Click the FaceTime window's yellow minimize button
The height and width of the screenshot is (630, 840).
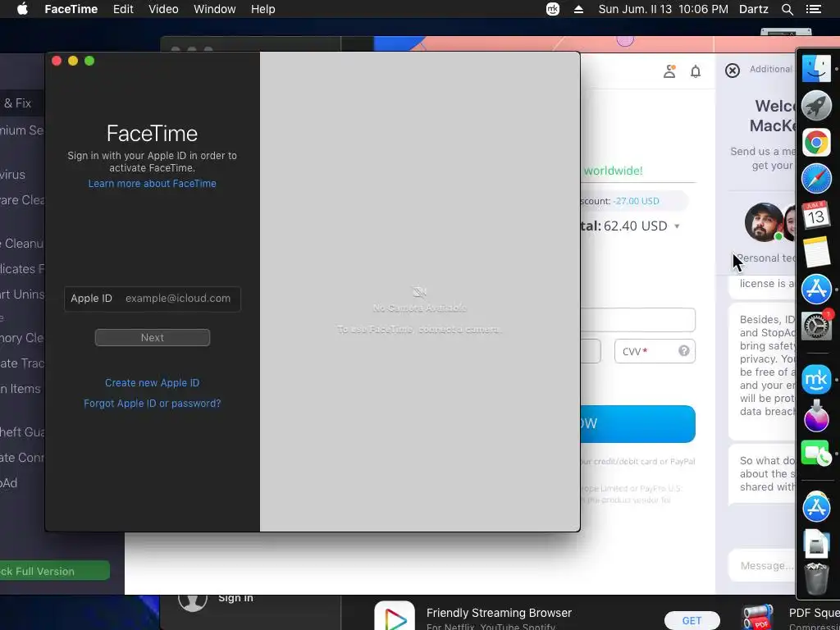click(x=73, y=61)
